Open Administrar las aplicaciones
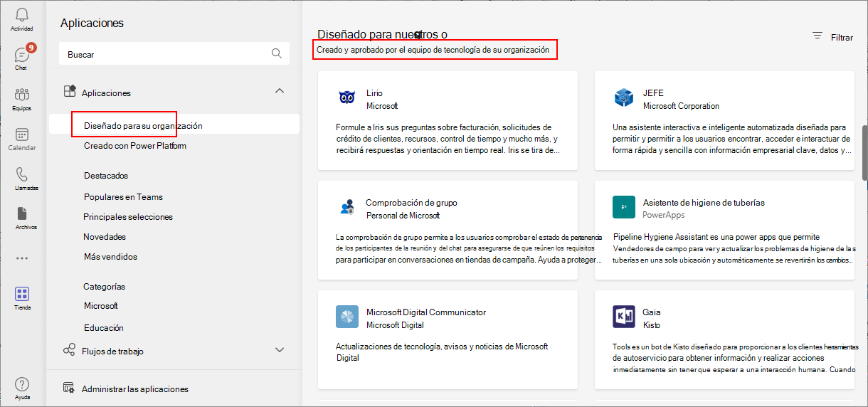The width and height of the screenshot is (868, 407). click(x=135, y=389)
